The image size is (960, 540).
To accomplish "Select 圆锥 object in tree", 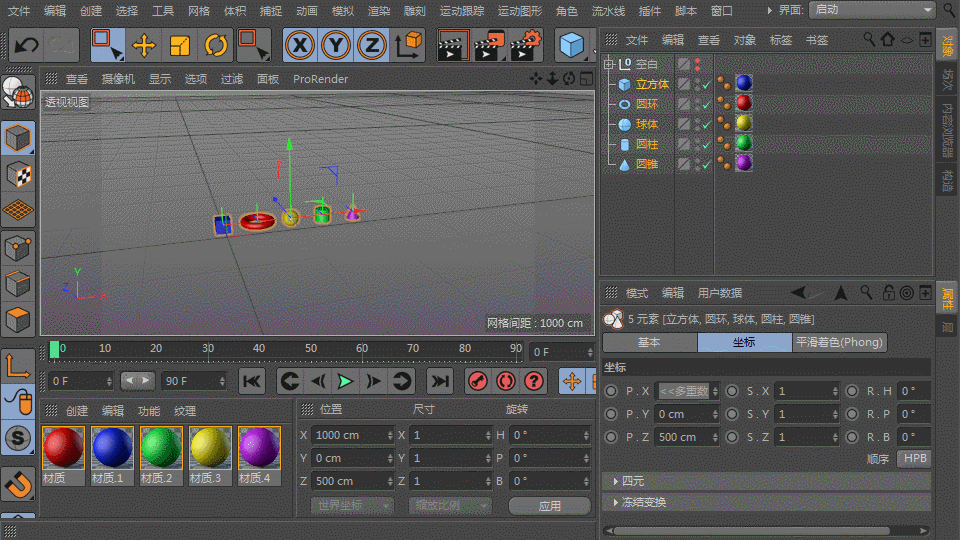I will [x=647, y=164].
